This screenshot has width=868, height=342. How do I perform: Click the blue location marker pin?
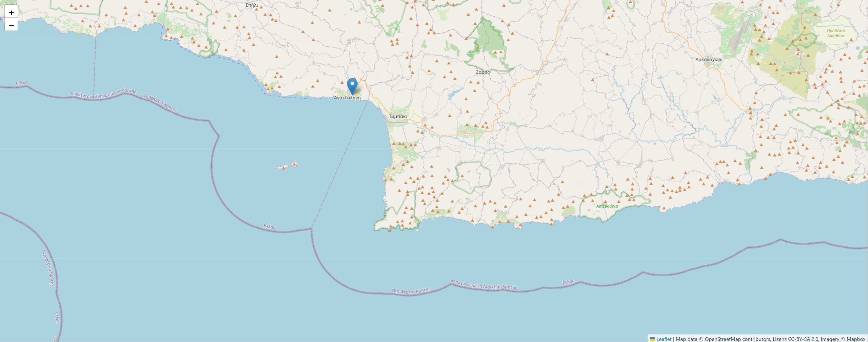352,86
